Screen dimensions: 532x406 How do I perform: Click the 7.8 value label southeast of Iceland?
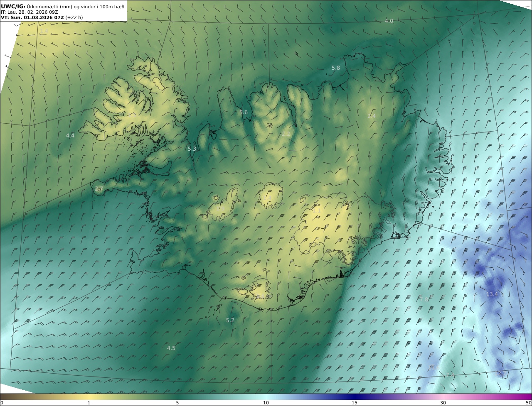click(x=424, y=299)
